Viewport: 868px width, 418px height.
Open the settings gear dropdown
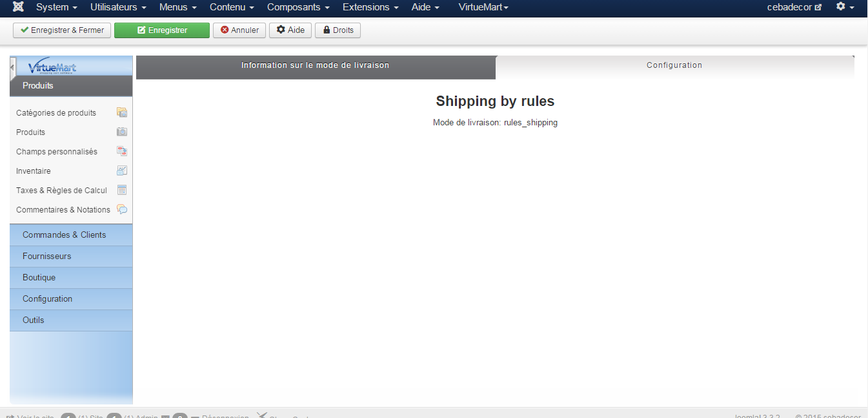click(845, 7)
